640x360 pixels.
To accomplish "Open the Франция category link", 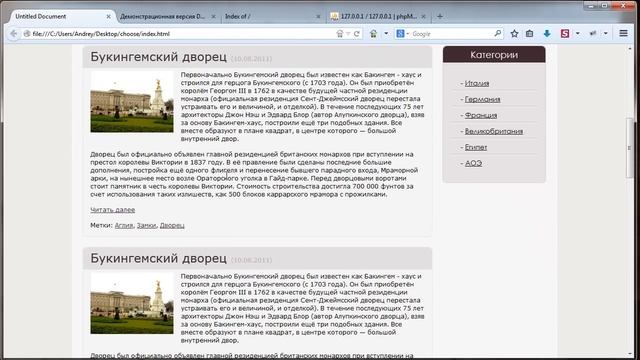I will tap(481, 115).
